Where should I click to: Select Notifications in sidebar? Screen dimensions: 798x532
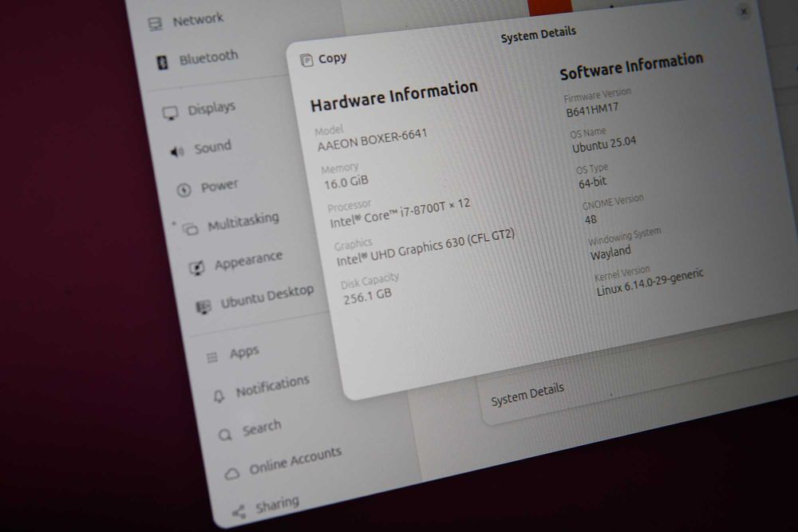272,388
